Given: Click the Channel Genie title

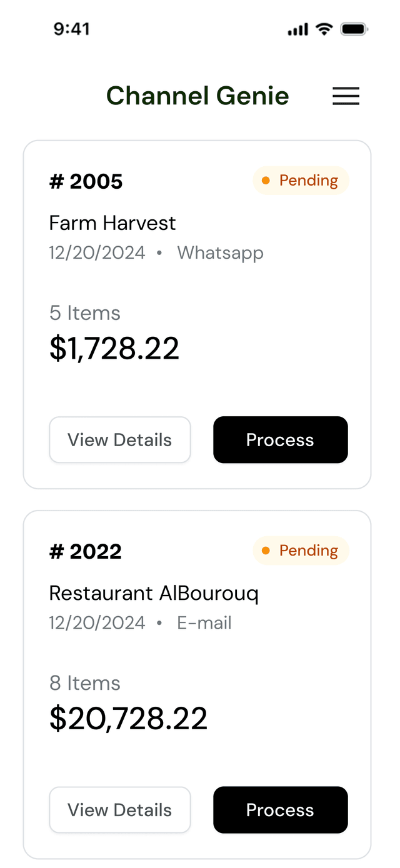Looking at the screenshot, I should (197, 96).
